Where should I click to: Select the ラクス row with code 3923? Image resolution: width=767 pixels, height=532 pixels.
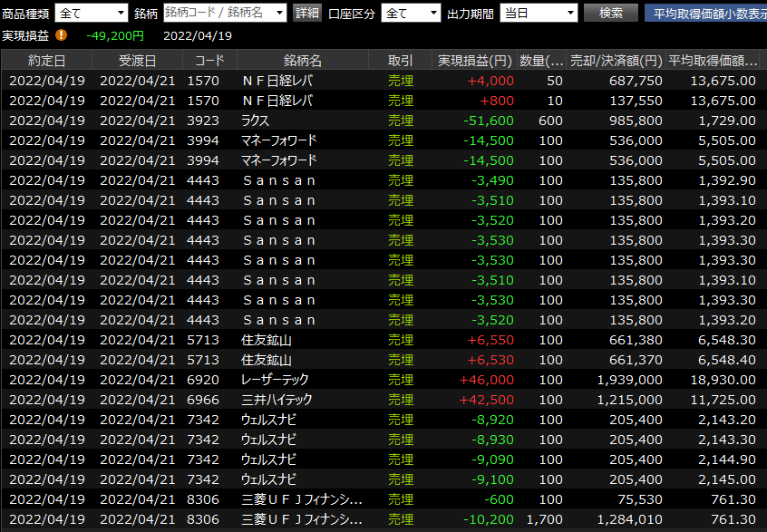click(x=302, y=121)
